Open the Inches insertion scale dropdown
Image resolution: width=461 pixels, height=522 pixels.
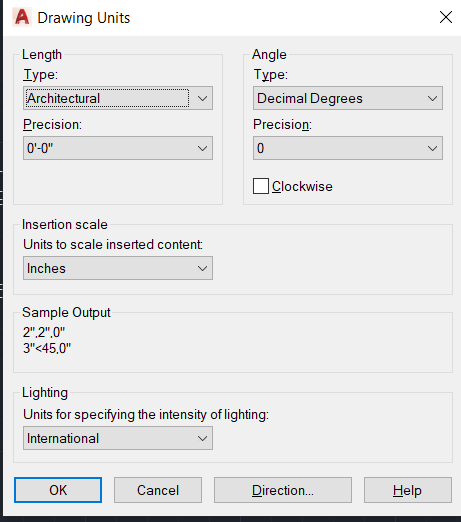pyautogui.click(x=118, y=268)
